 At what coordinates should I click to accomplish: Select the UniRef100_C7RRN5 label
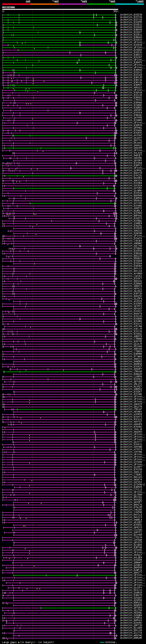(131, 339)
